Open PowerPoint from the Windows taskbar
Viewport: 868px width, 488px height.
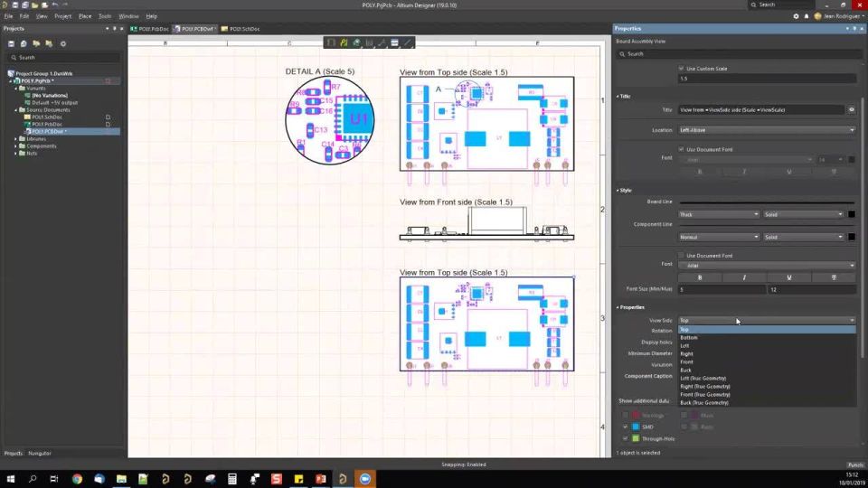320,479
